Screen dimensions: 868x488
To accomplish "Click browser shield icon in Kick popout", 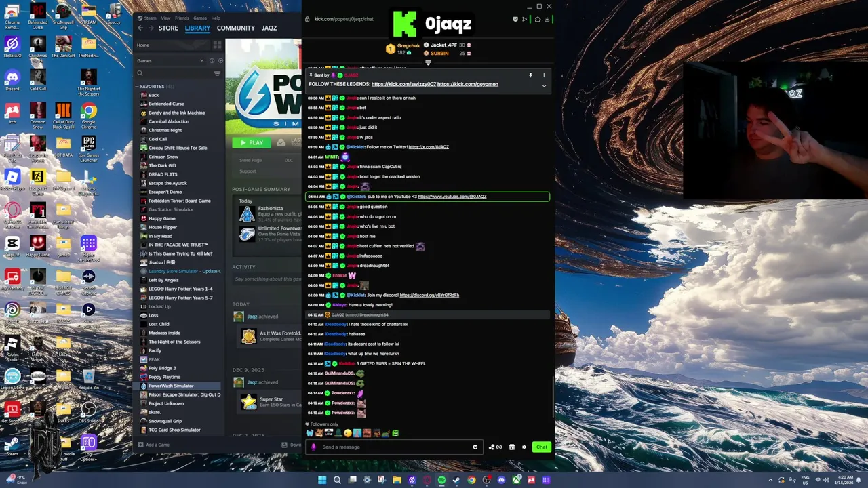I will pos(515,19).
